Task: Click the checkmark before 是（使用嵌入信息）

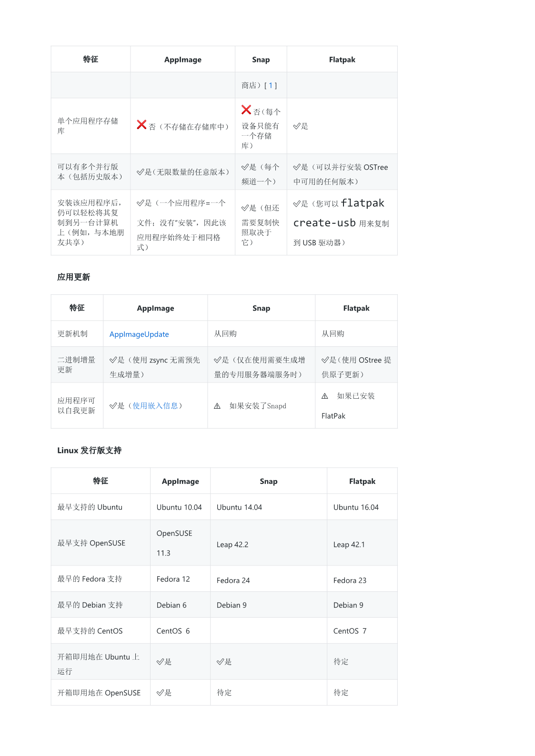Action: point(113,406)
